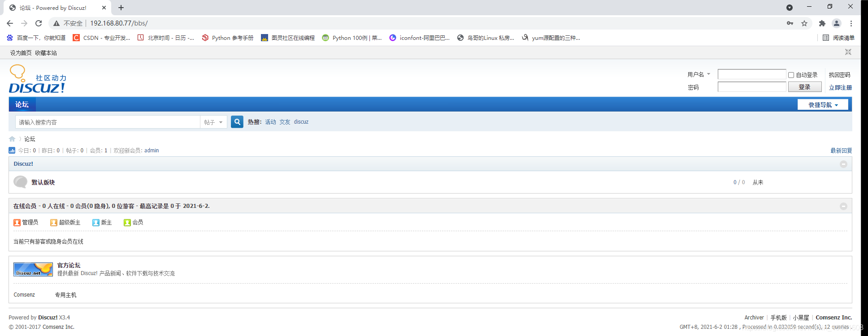Click the 最新回复 link

click(841, 151)
